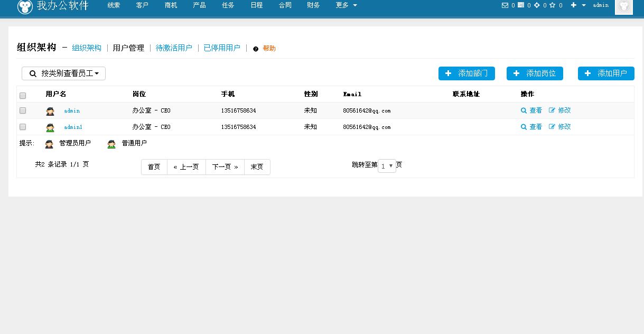Open the 商机 menu

point(171,5)
